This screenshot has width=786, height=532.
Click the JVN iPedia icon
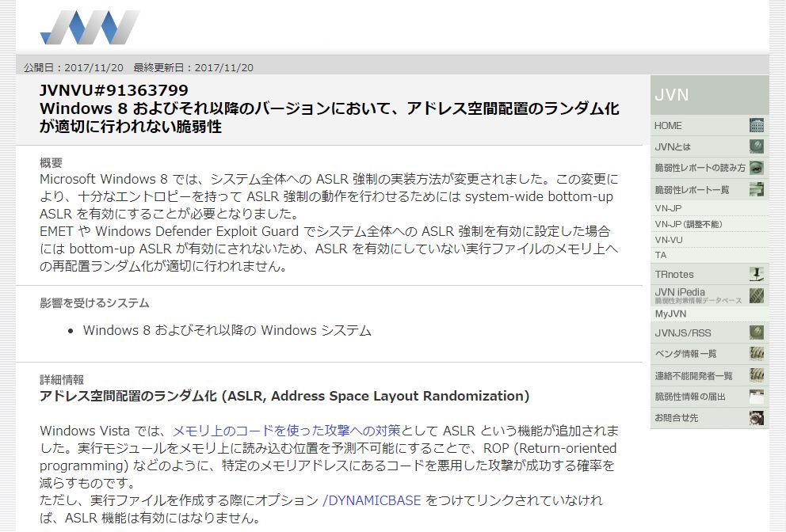757,295
